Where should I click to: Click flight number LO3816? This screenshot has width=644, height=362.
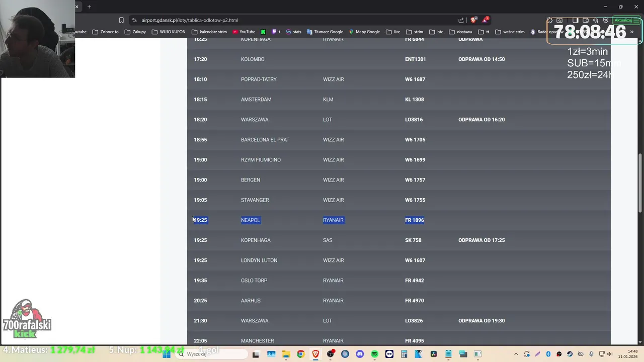click(414, 120)
